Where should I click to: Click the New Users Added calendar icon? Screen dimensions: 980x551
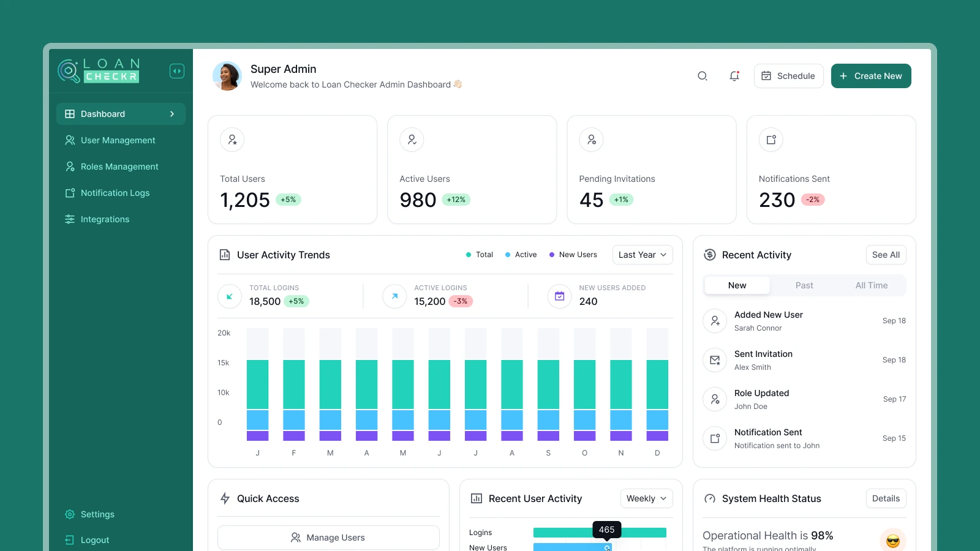tap(559, 296)
